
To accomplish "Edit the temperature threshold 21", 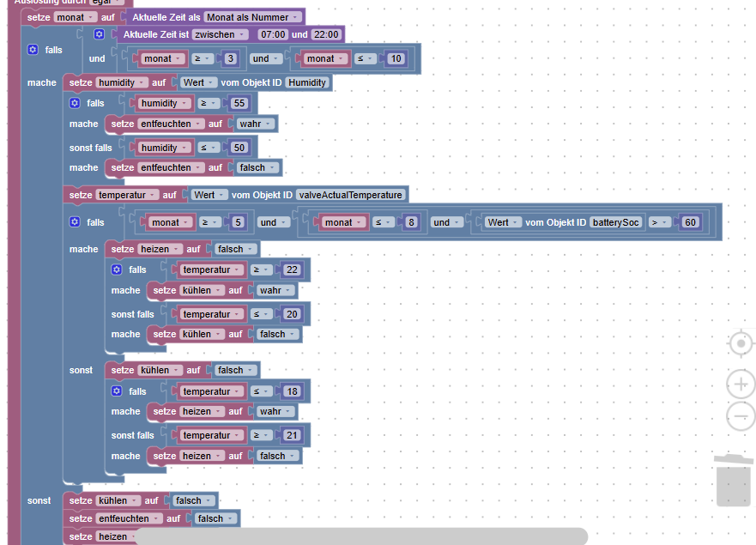I will [292, 435].
